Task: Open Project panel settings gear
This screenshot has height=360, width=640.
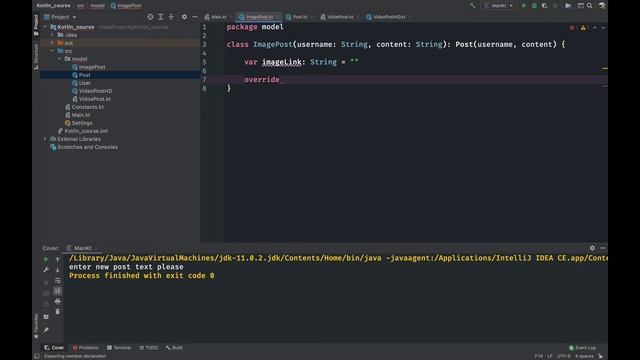Action: (184, 17)
